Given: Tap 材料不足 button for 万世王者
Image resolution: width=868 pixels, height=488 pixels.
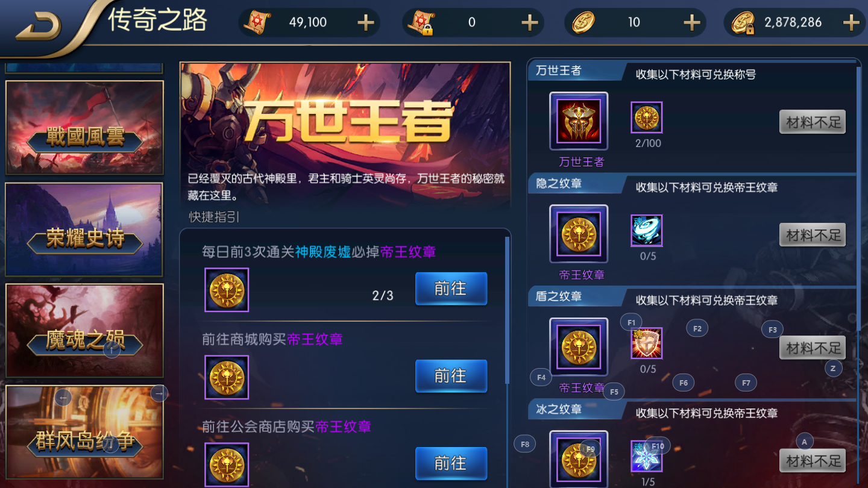Looking at the screenshot, I should click(813, 122).
